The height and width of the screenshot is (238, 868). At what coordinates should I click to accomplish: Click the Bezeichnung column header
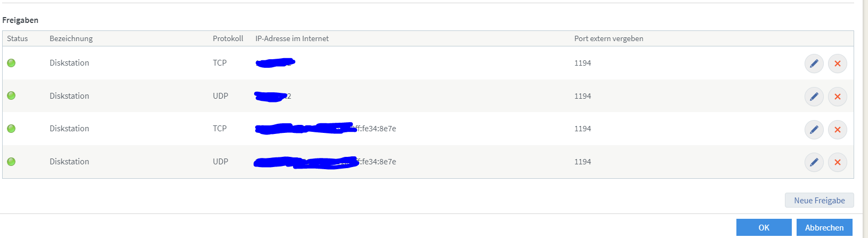(71, 38)
